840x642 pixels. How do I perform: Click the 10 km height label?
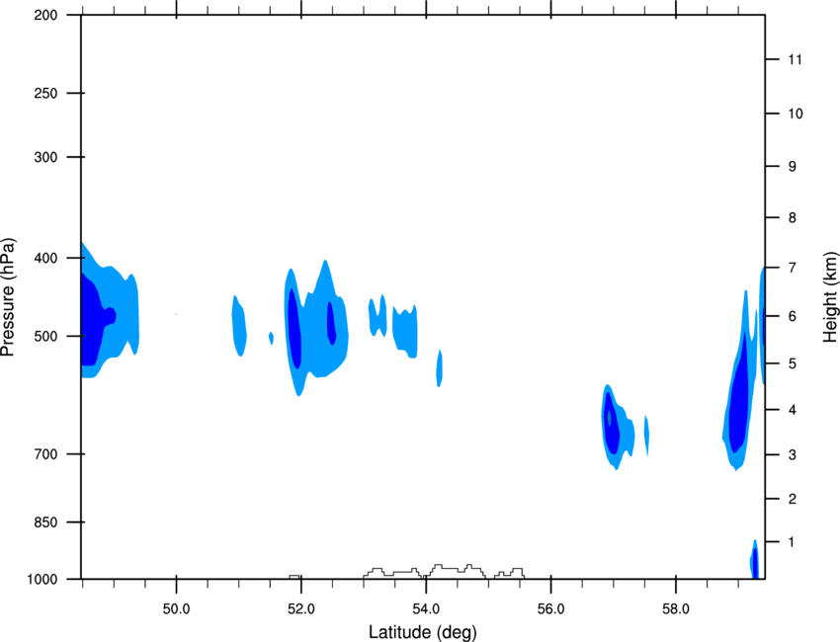tap(795, 114)
